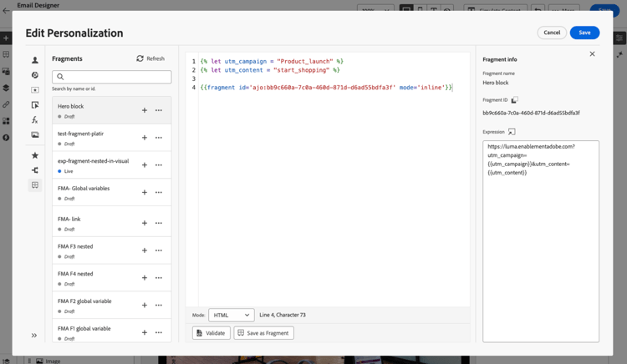
Task: Close the Fragment info panel
Action: (x=592, y=54)
